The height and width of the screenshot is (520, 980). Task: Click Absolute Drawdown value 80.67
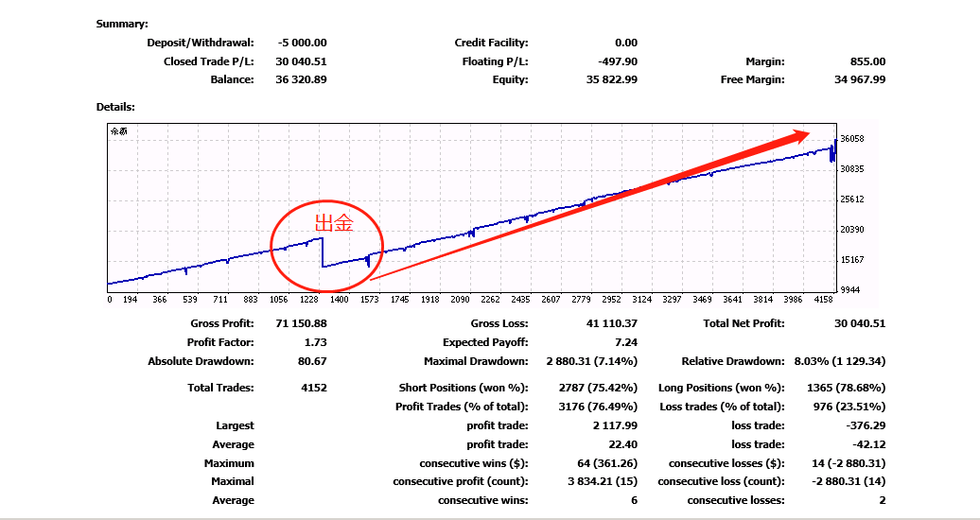(312, 361)
